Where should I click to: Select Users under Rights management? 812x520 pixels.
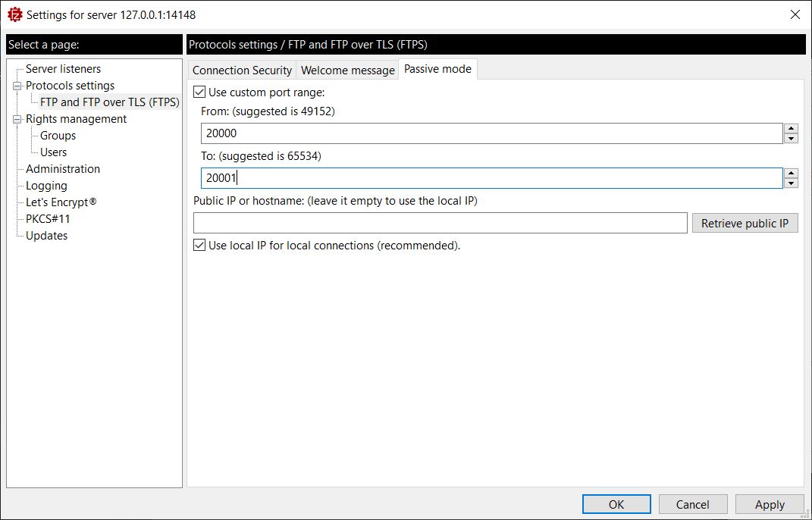(54, 152)
